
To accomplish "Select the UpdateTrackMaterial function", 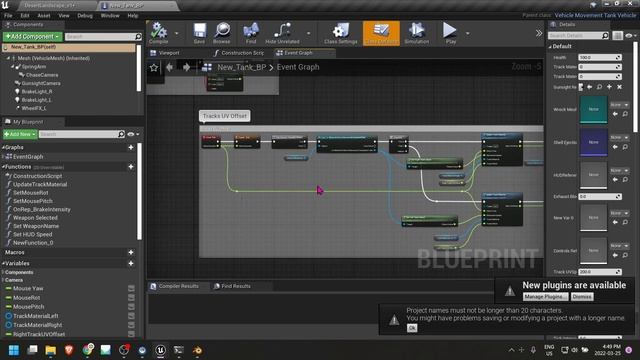I will 40,184.
